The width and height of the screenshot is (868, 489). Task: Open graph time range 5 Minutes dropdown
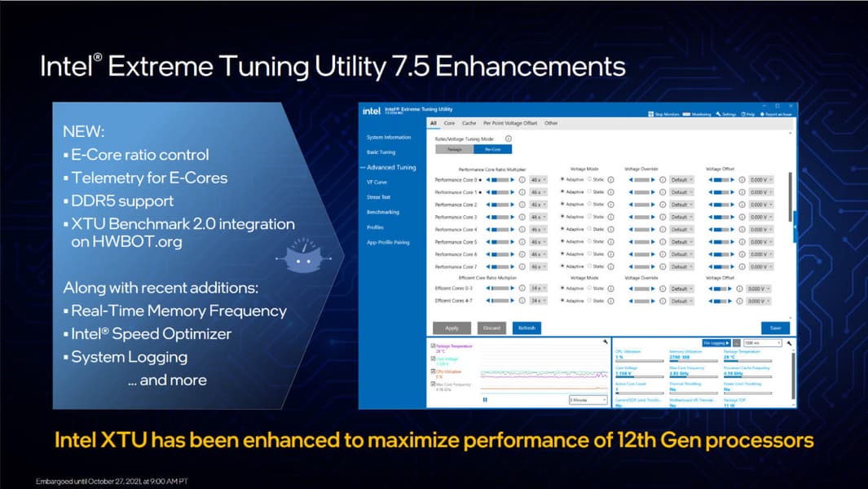(588, 400)
